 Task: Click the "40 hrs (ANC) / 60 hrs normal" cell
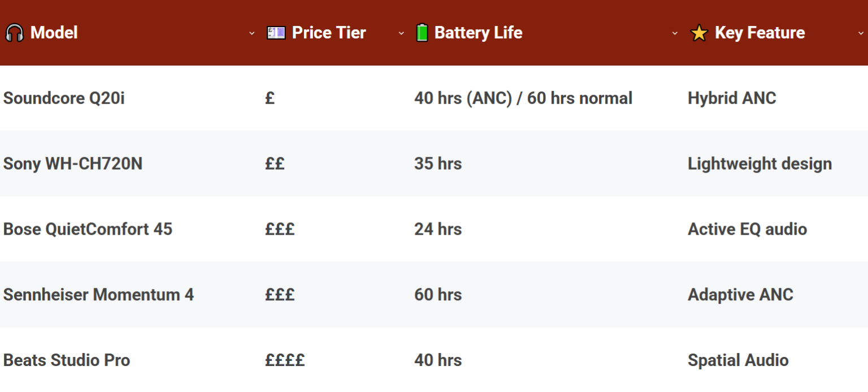[523, 98]
